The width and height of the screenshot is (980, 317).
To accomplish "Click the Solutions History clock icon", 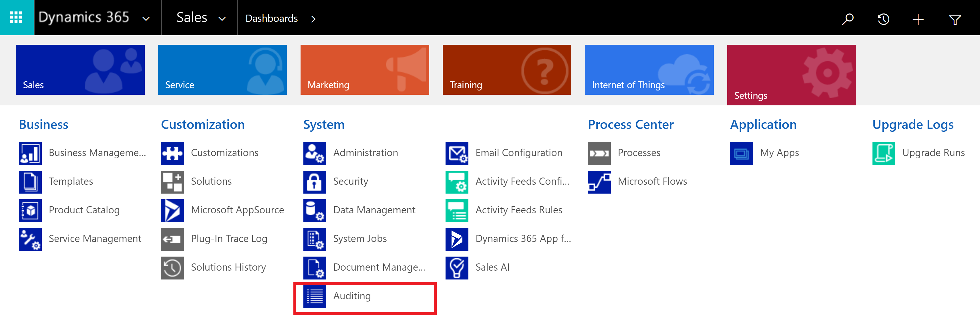I will [172, 267].
